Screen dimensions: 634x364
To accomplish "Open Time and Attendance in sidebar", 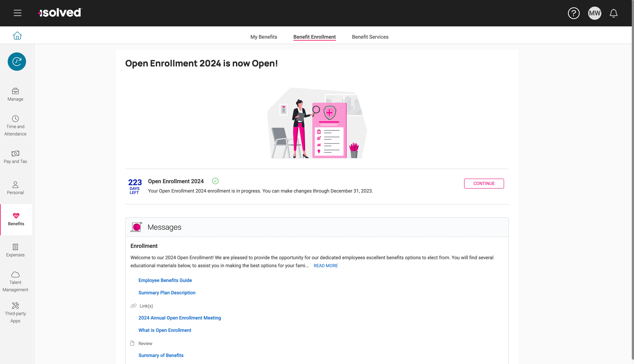I will click(x=15, y=126).
